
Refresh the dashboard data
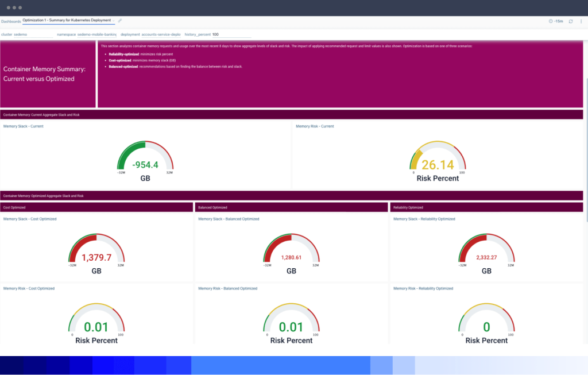(571, 21)
